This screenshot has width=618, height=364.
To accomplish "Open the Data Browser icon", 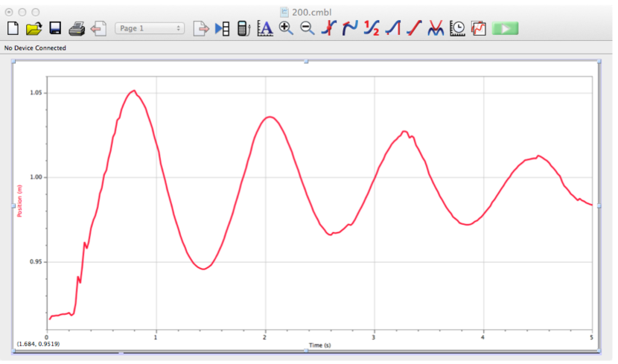I will (222, 28).
